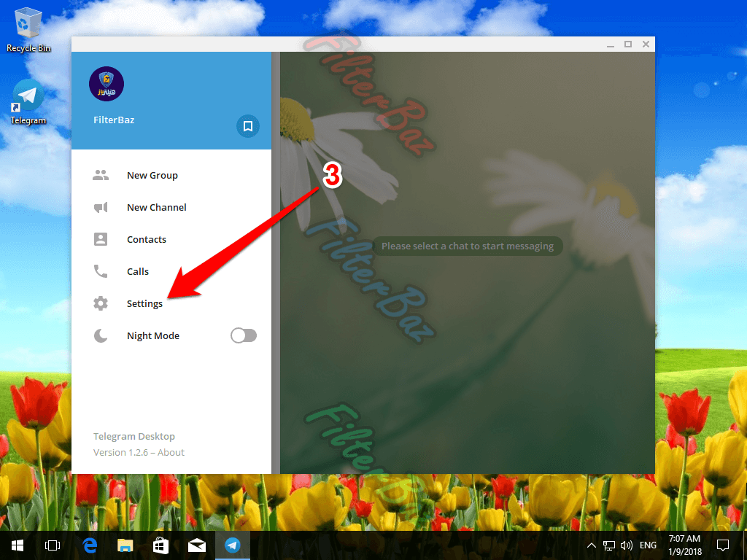Open the About link next to the version
This screenshot has height=560, width=747.
(171, 452)
